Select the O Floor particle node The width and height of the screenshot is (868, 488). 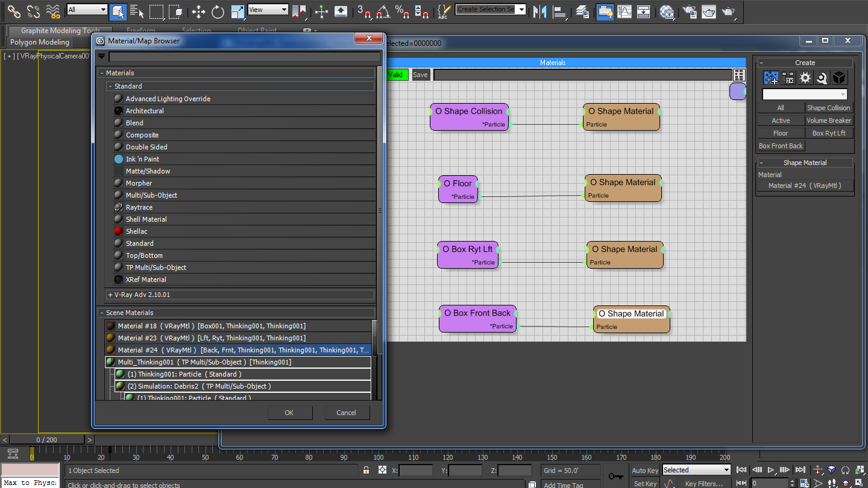pos(458,189)
